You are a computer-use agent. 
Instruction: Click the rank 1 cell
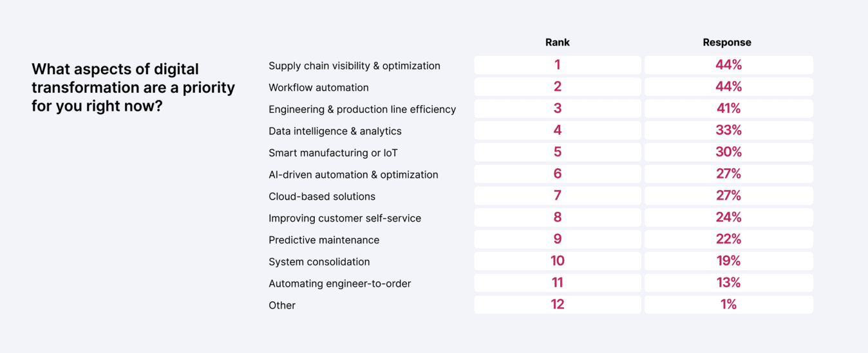[558, 65]
